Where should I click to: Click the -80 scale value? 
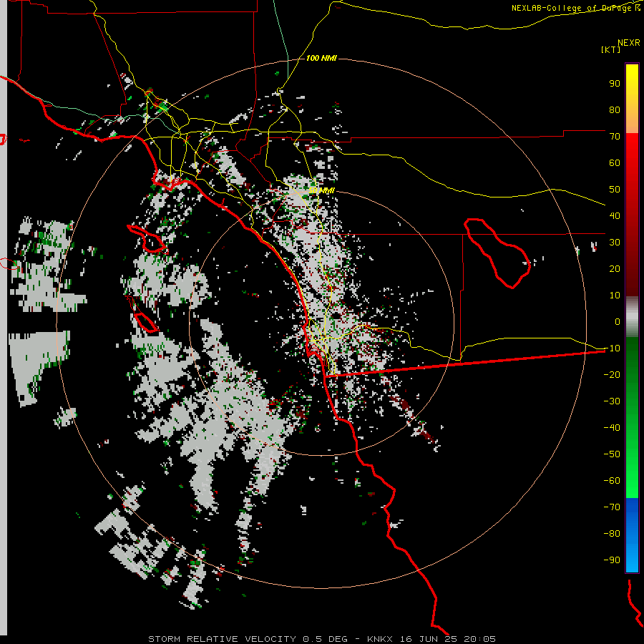(612, 534)
